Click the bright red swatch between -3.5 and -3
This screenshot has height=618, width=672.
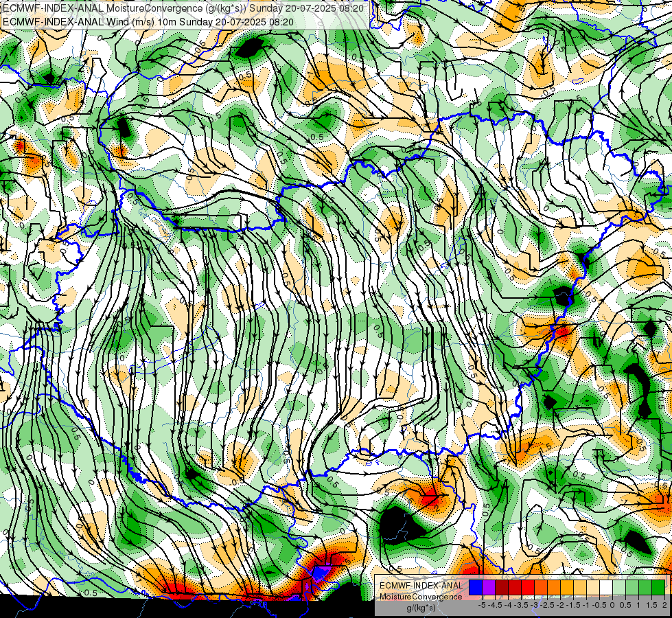click(x=528, y=587)
